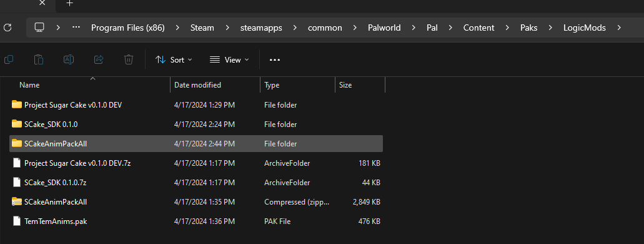Click the 181 KB size cell

point(370,163)
